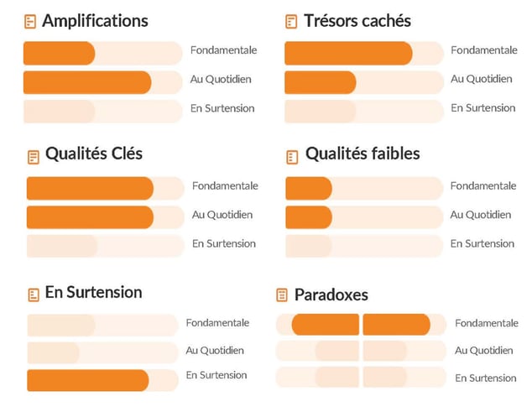This screenshot has width=532, height=412.
Task: Click the icon next to Qualités Clés
Action: 34,157
